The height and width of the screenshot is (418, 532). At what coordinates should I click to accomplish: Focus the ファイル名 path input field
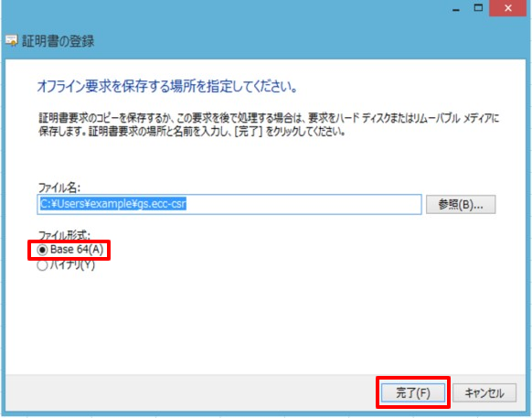coord(229,204)
